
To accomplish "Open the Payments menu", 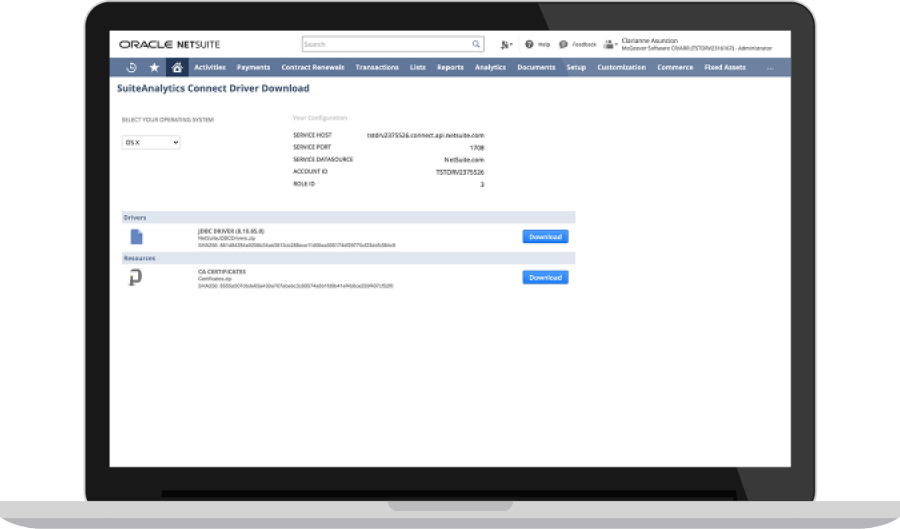I will 253,67.
